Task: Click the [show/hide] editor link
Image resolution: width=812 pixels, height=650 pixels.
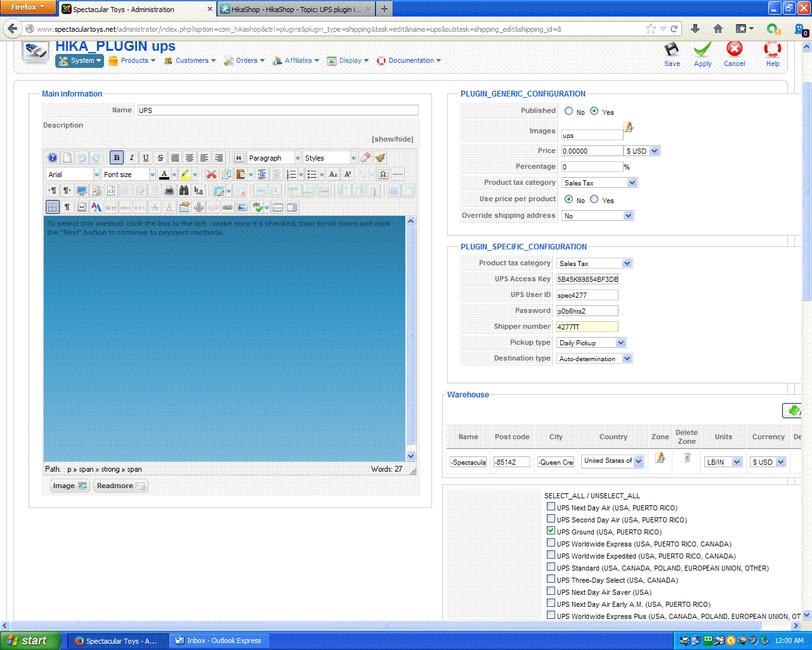Action: pyautogui.click(x=392, y=139)
